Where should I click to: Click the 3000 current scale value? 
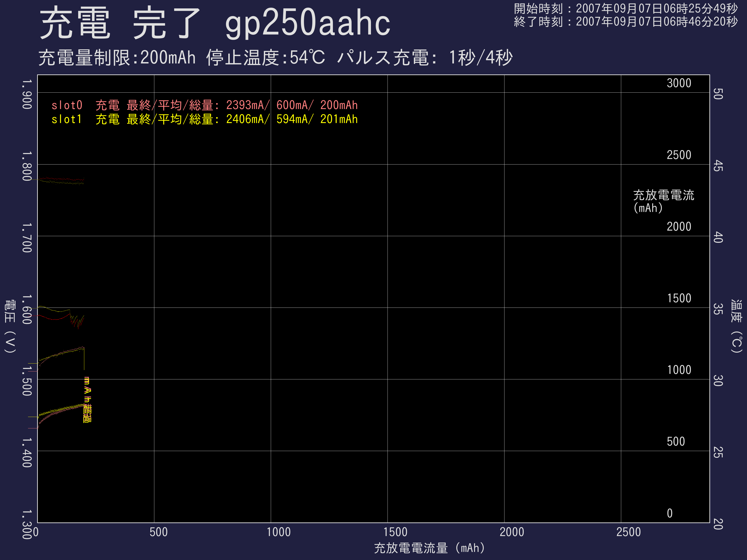click(x=679, y=83)
